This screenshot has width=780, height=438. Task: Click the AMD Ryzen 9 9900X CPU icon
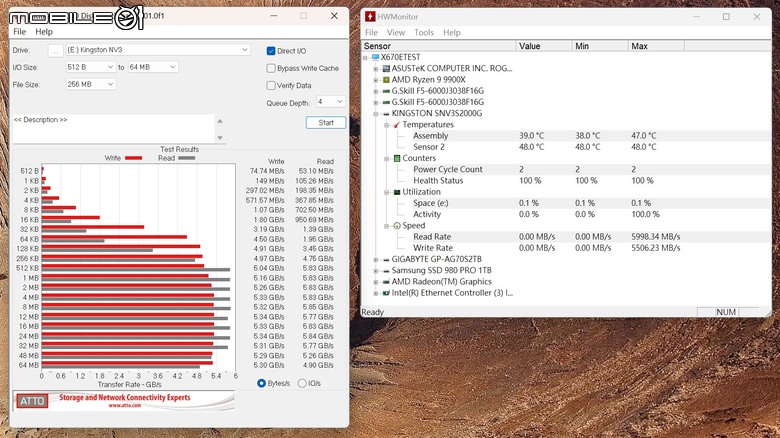pos(386,80)
